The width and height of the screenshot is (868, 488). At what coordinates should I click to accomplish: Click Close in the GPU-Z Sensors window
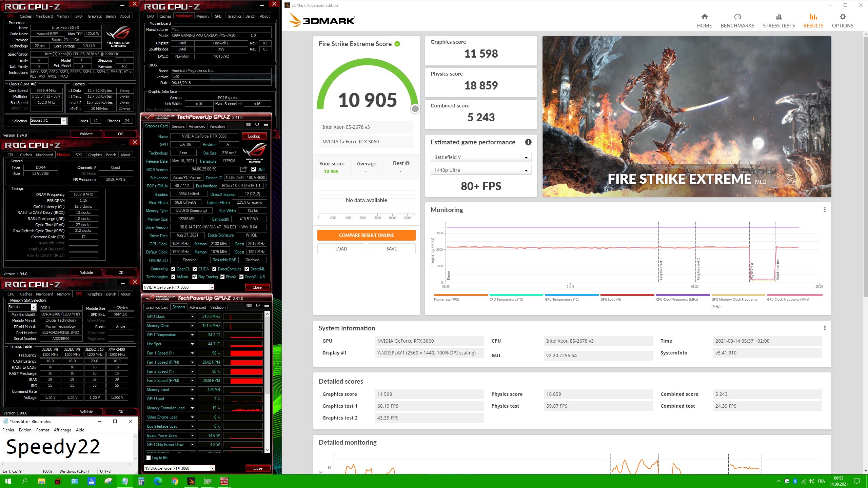coord(258,468)
